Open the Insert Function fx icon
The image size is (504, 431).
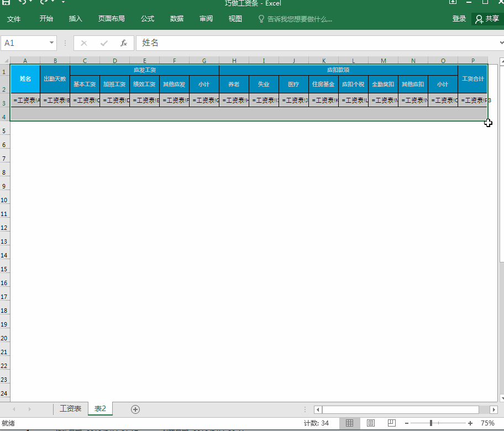[x=124, y=43]
